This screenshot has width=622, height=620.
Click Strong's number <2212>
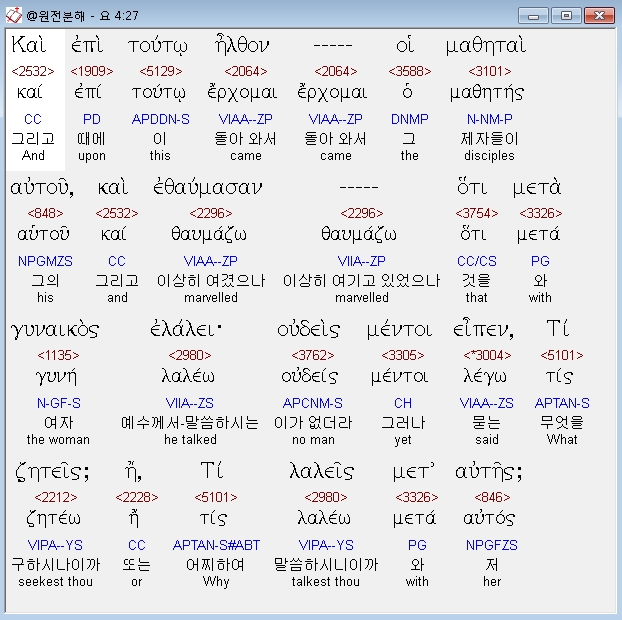click(56, 497)
